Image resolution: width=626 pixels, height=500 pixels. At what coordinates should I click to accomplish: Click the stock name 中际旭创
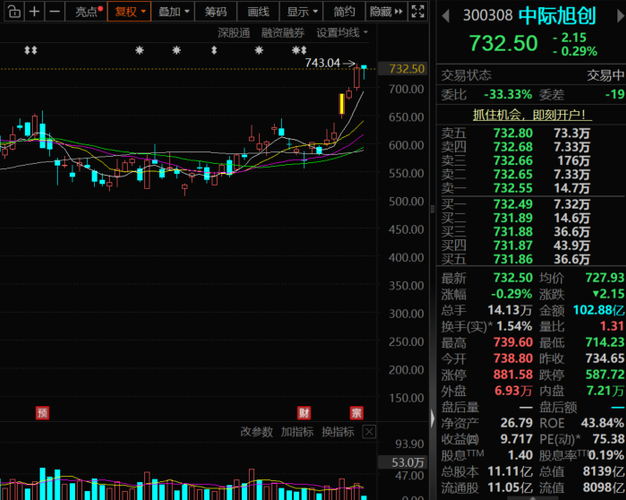(557, 16)
